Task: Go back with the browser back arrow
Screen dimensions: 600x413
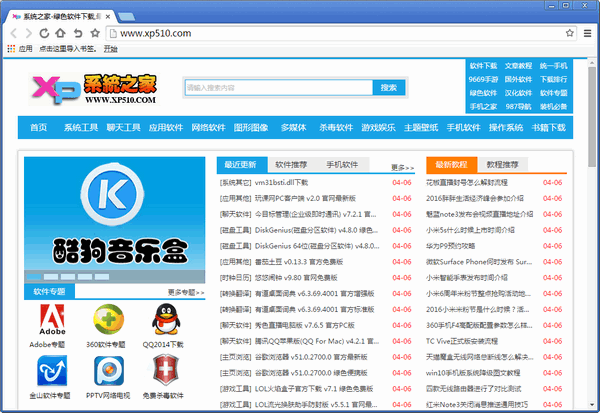Action: click(x=13, y=33)
